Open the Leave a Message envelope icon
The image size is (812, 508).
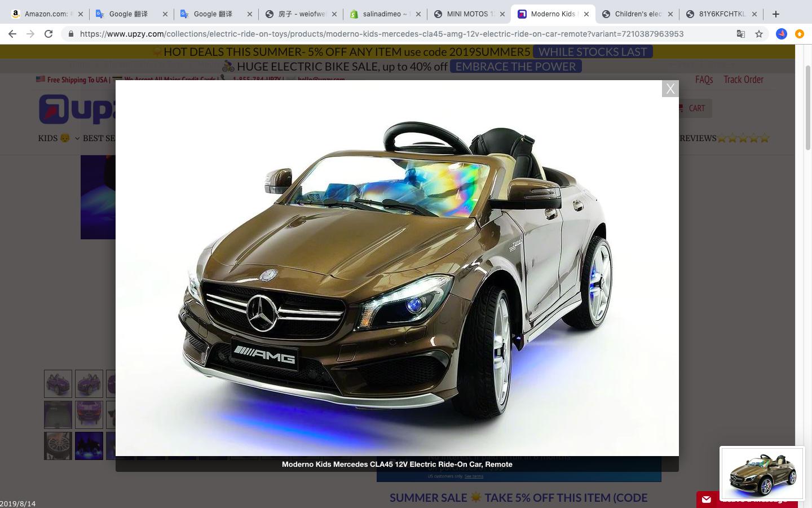[707, 499]
